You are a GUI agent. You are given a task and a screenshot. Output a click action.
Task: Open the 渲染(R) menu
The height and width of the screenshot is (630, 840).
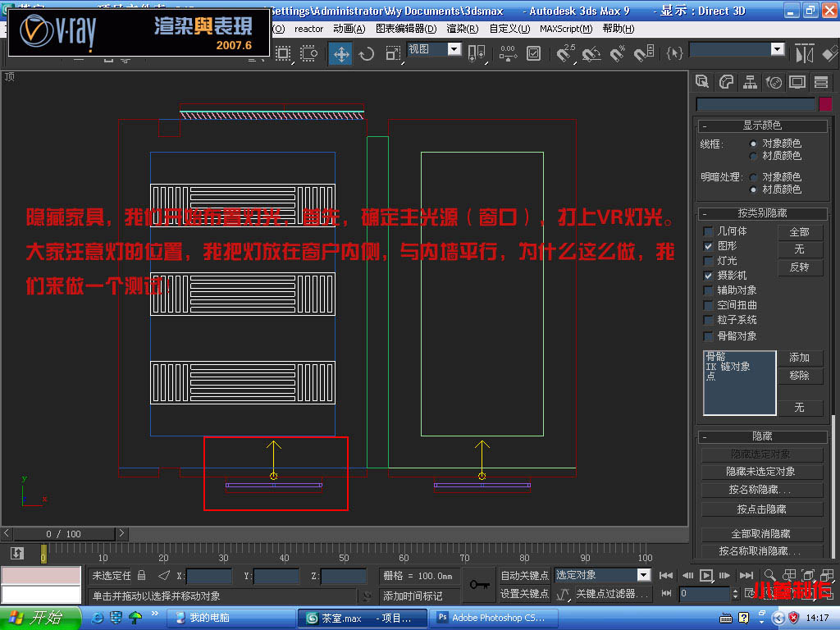(x=463, y=29)
